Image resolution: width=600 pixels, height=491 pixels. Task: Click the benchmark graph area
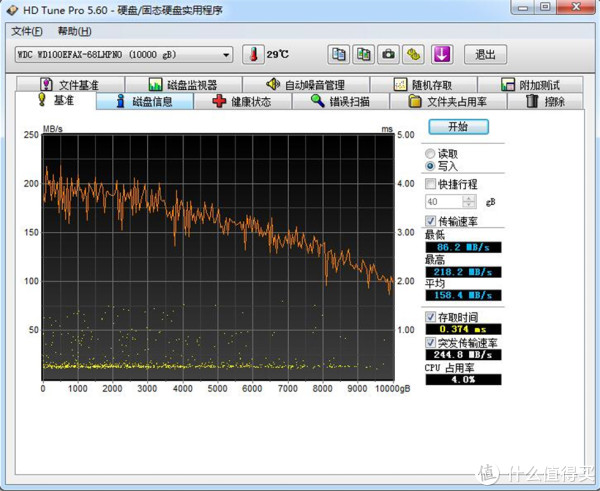[218, 257]
